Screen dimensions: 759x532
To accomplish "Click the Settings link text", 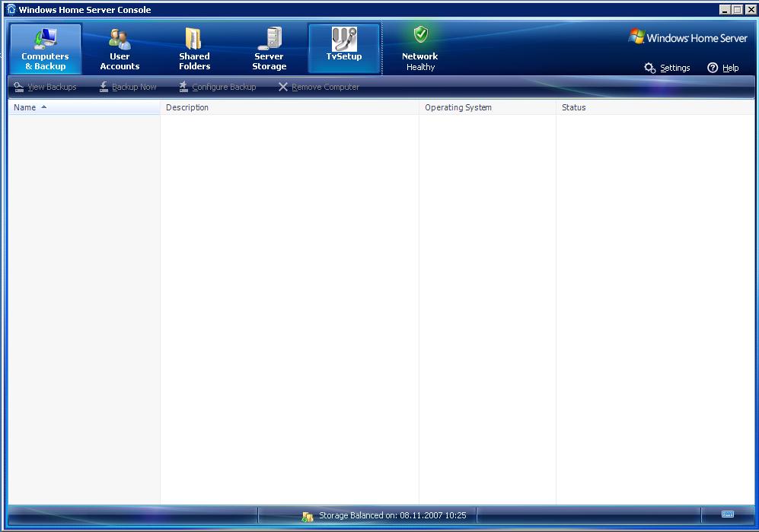I will 674,68.
